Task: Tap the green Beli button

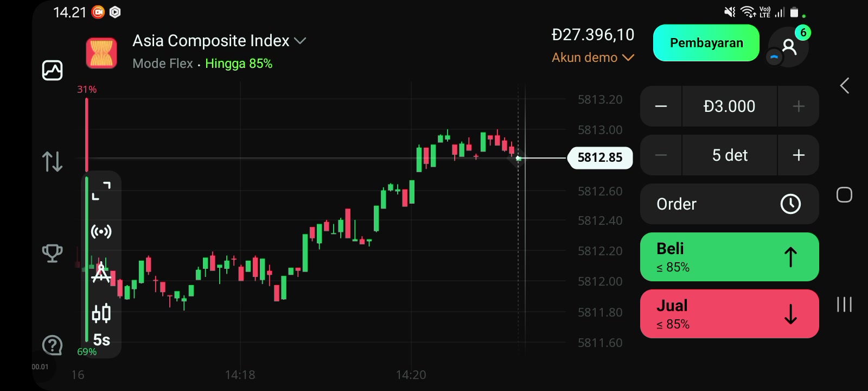Action: point(730,257)
